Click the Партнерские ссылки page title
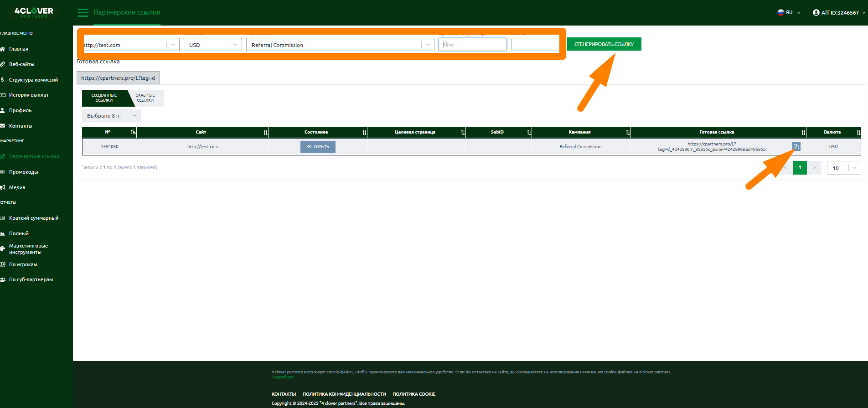Screen dimensions: 868x408 click(x=127, y=12)
